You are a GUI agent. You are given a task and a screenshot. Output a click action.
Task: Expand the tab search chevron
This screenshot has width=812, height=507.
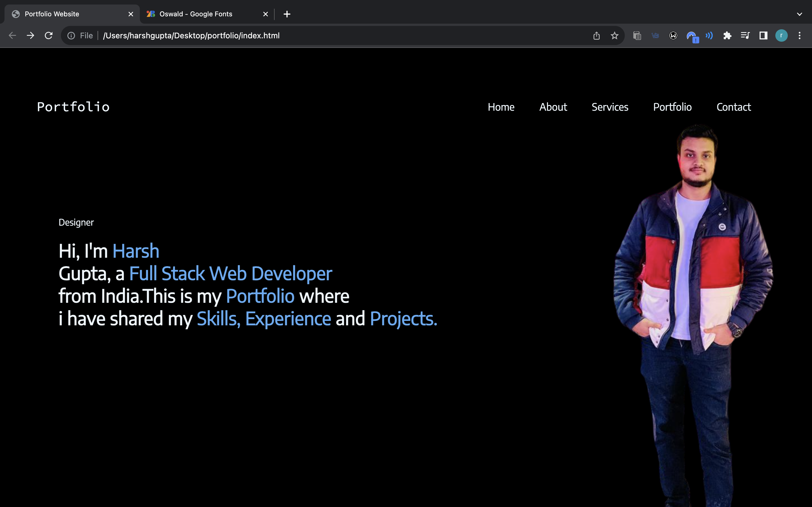click(800, 14)
